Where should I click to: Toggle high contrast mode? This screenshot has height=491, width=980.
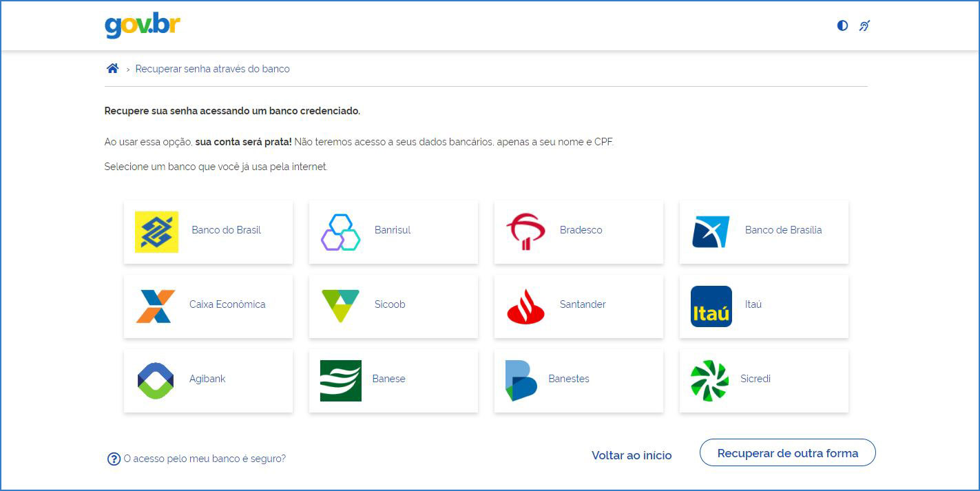[842, 25]
